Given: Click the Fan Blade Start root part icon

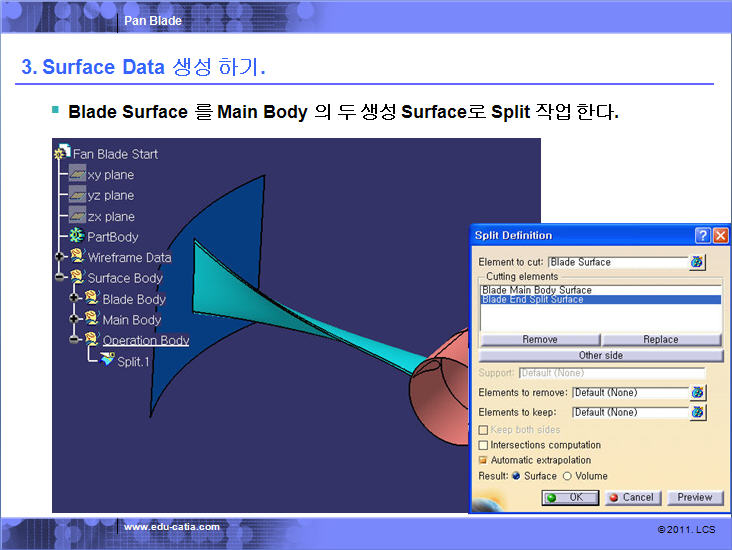Looking at the screenshot, I should coord(62,154).
